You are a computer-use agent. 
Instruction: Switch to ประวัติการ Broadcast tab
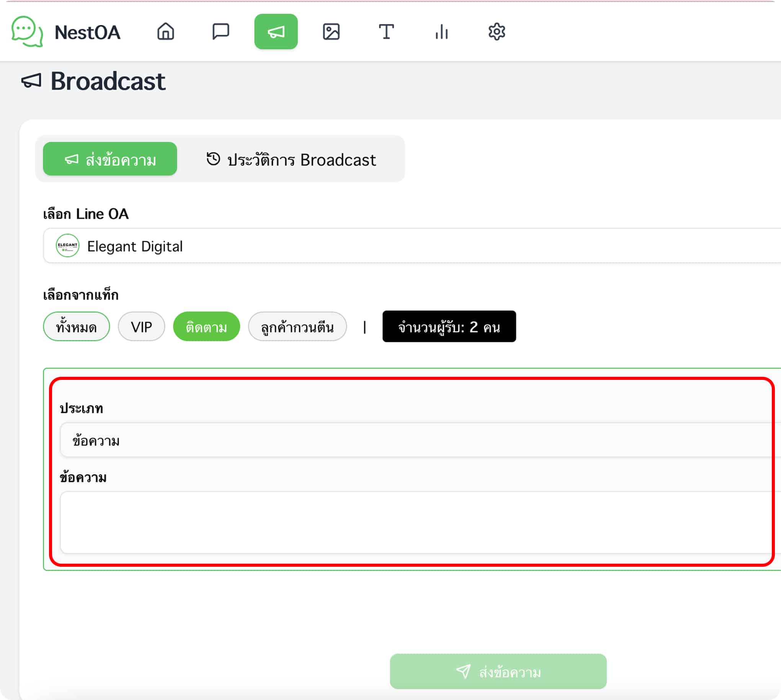click(x=291, y=159)
